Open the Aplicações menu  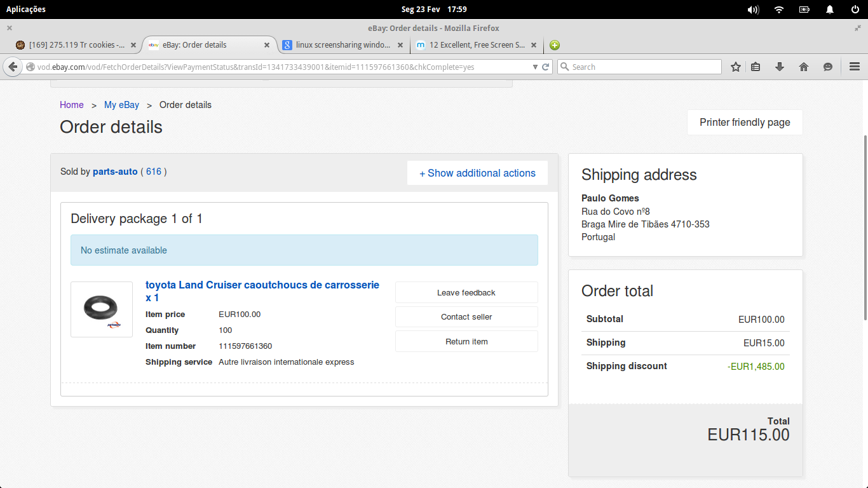[x=26, y=10]
